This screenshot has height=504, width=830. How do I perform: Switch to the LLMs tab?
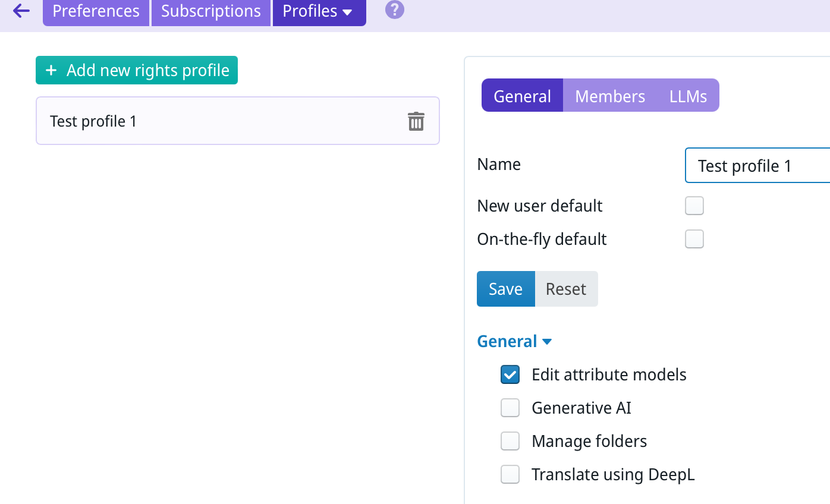[688, 96]
